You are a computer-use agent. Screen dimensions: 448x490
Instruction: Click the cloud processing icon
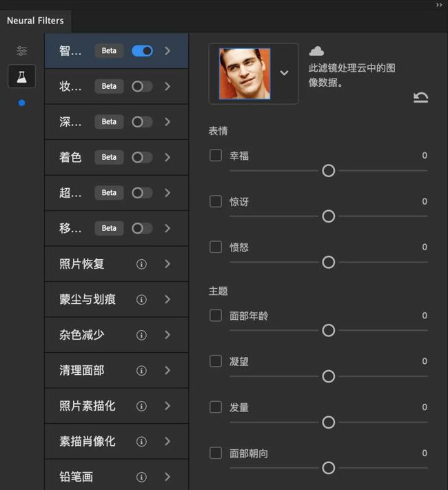(x=316, y=51)
